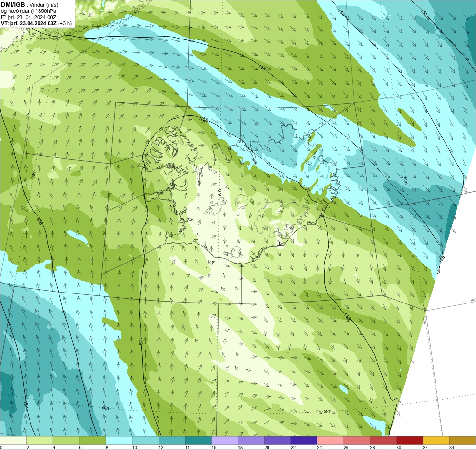Click the 14–16 m/s dark teal swatch
Screen dimensions: 476x450
[x=198, y=440]
